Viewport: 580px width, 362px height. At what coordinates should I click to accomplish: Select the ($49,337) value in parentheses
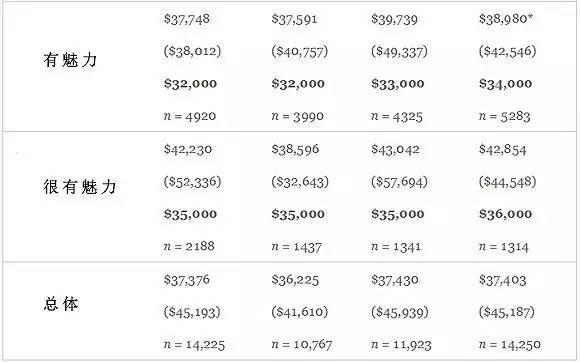pyautogui.click(x=399, y=51)
